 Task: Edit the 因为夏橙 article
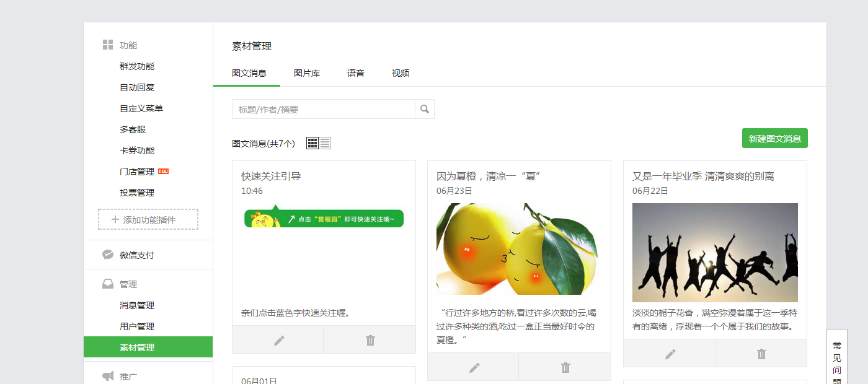coord(474,367)
